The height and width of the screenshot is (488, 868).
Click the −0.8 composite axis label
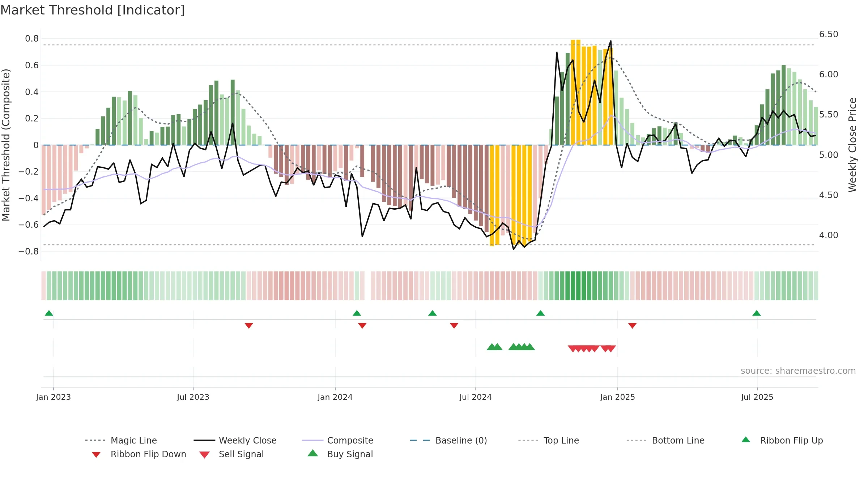tap(29, 251)
